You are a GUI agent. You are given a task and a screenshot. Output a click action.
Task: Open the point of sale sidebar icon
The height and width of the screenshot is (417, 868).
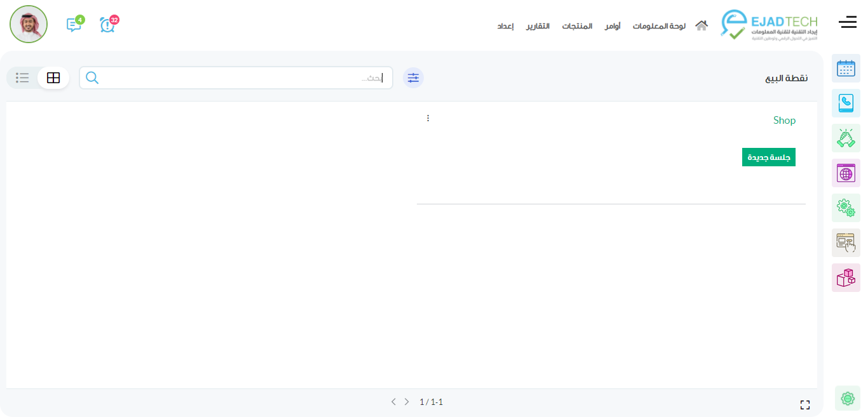coord(846,242)
